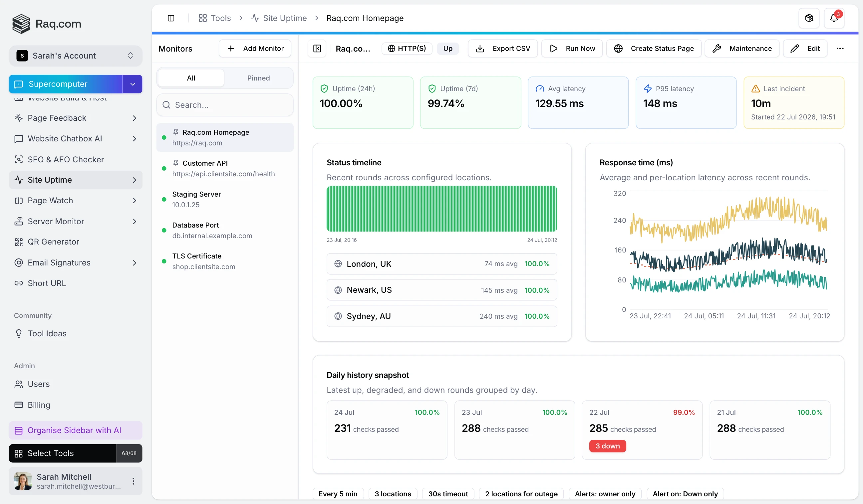Click the pin icon on Raq.com Homepage monitor

(x=176, y=132)
